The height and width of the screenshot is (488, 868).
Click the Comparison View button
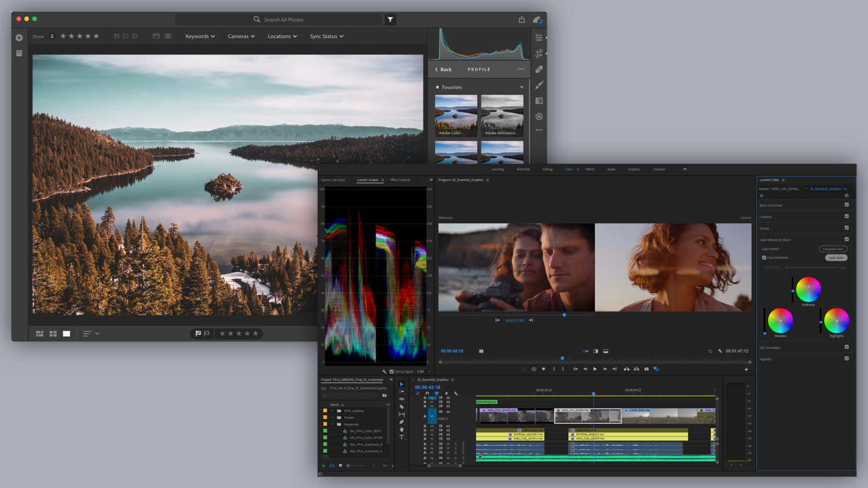[x=833, y=249]
